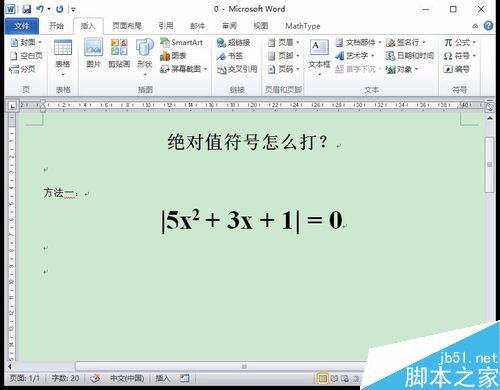The image size is (500, 390).
Task: Insert a SmartArt graphic
Action: pos(182,42)
